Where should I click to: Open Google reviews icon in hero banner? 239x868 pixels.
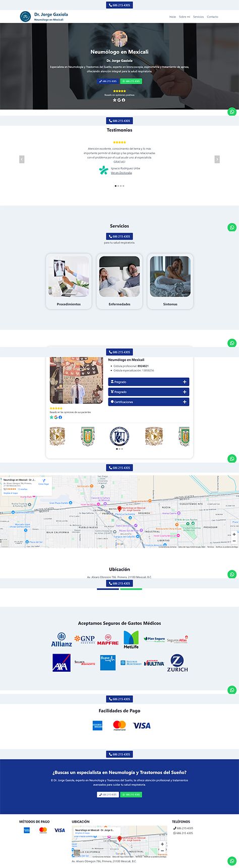tap(119, 100)
